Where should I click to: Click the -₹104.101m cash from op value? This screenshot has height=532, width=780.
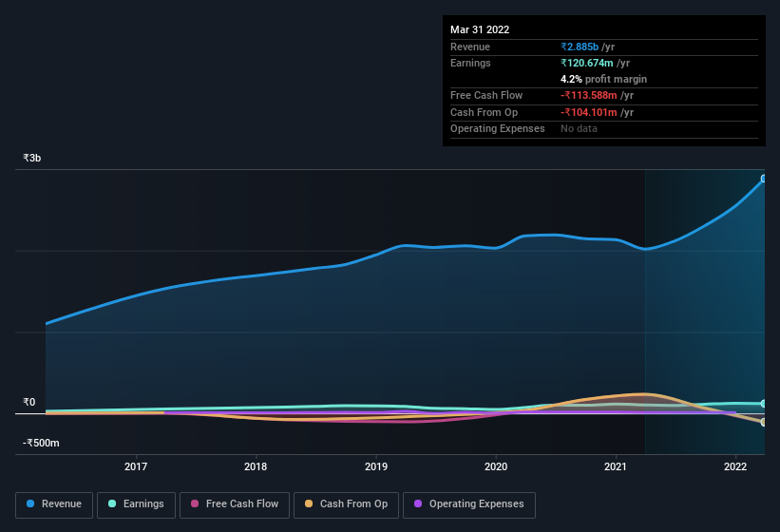[588, 112]
